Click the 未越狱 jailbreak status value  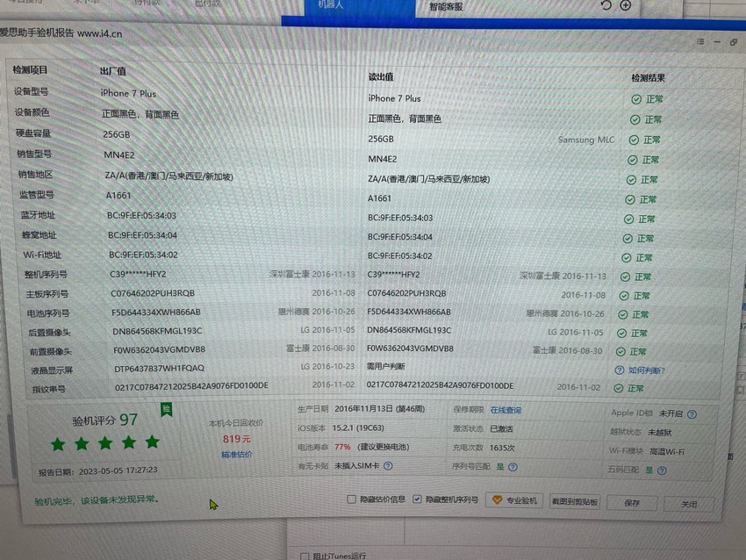click(660, 433)
